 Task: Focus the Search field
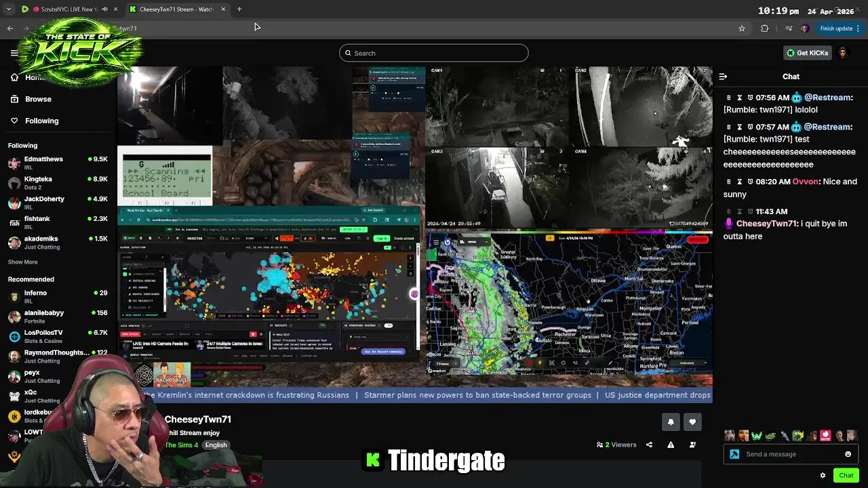pos(434,53)
